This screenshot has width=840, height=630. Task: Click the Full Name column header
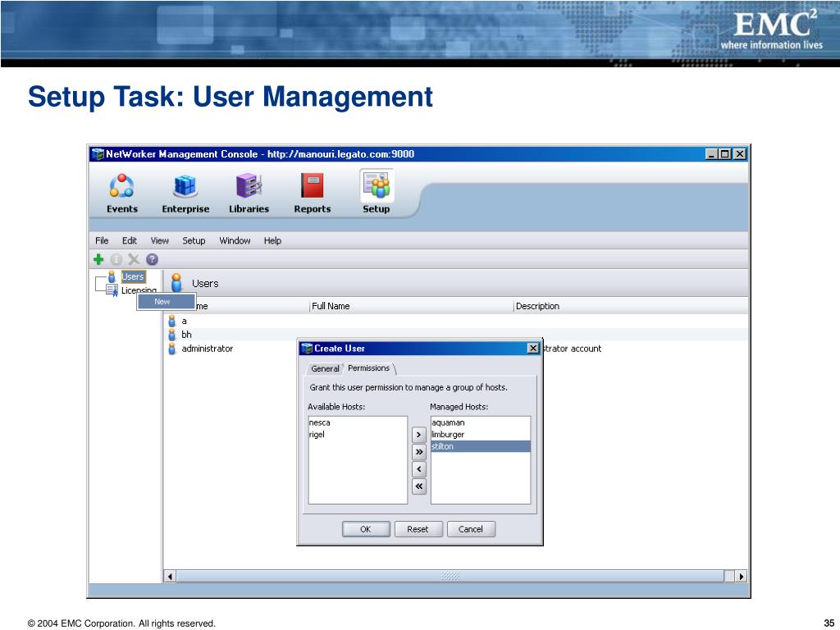(x=412, y=307)
